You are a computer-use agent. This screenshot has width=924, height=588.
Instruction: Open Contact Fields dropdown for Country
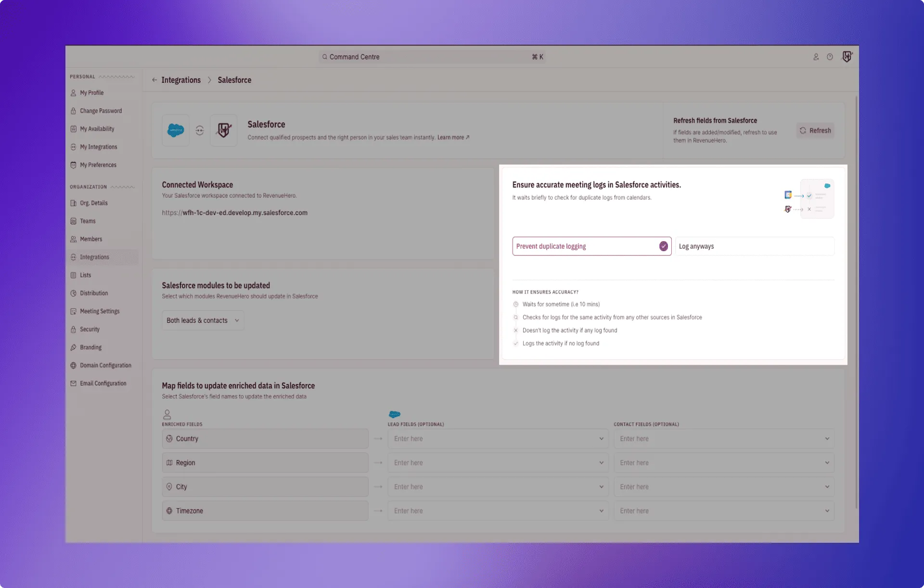point(724,438)
